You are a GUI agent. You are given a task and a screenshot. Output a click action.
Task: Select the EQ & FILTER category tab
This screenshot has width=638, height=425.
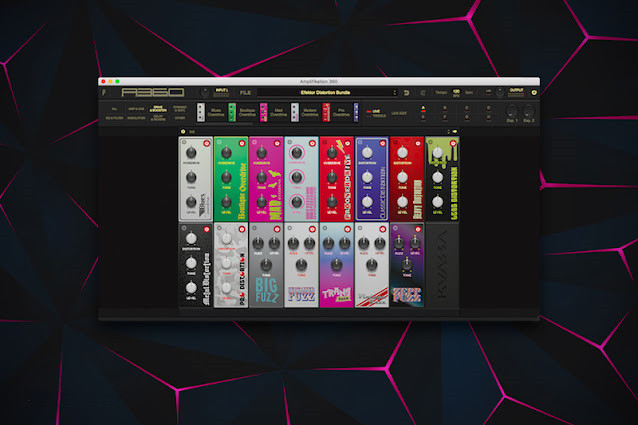click(114, 118)
